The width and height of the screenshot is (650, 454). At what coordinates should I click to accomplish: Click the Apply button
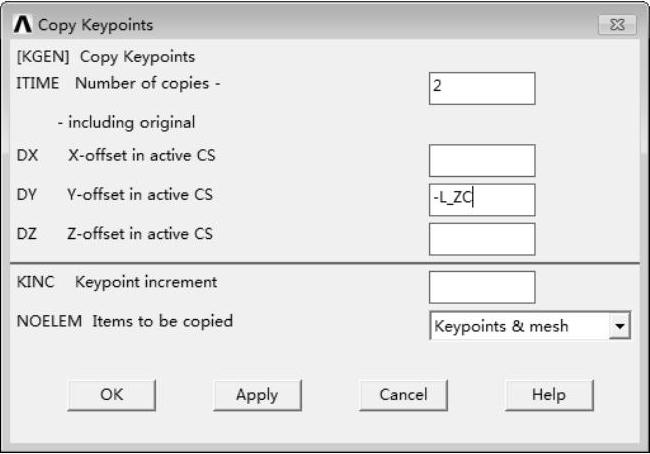257,395
